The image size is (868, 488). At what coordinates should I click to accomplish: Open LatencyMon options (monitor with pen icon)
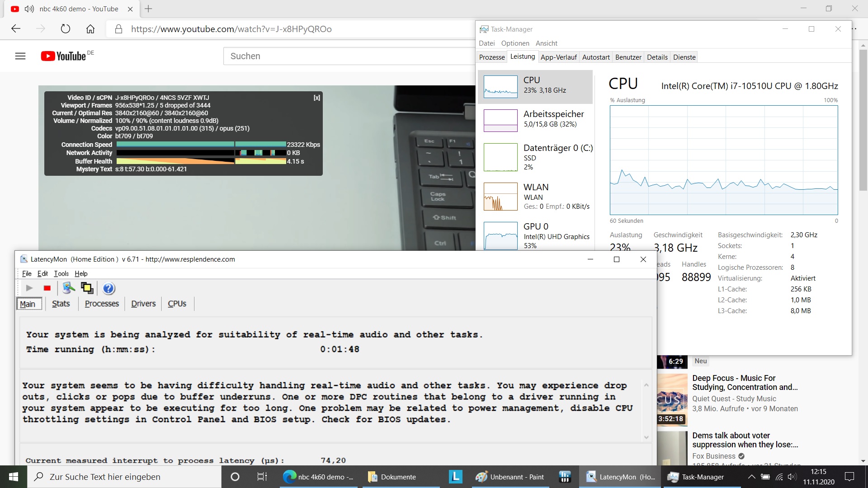click(69, 288)
